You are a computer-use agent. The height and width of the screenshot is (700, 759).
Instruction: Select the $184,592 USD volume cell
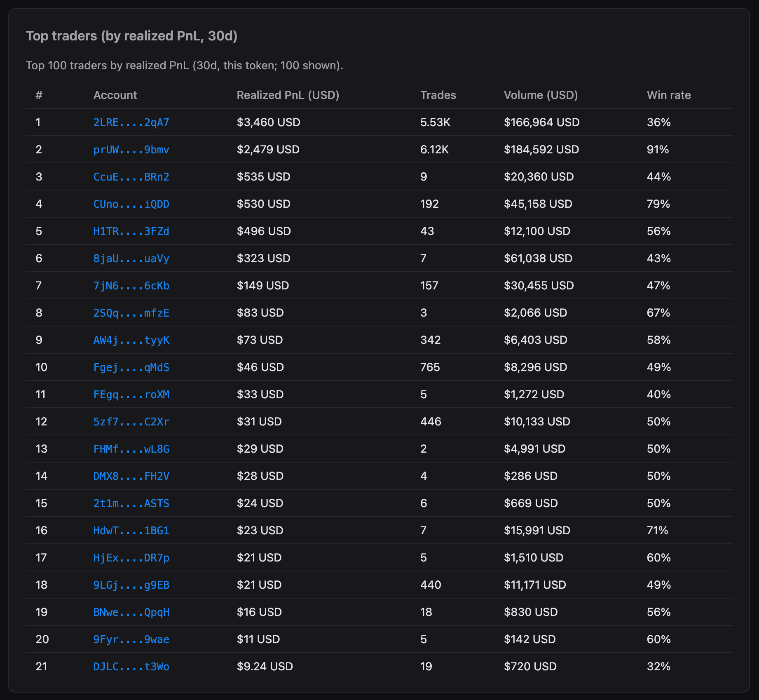coord(541,150)
